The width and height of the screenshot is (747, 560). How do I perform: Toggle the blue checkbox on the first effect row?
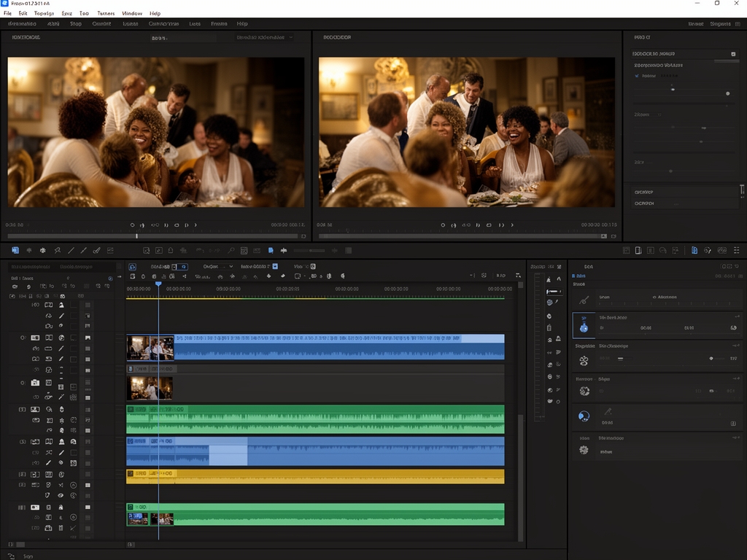637,76
